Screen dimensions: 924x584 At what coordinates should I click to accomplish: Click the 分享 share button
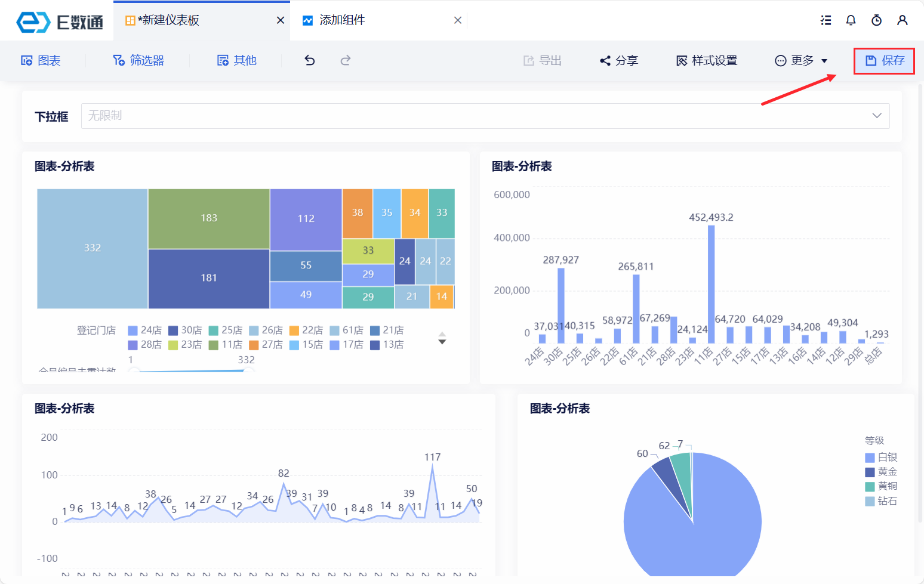coord(619,60)
